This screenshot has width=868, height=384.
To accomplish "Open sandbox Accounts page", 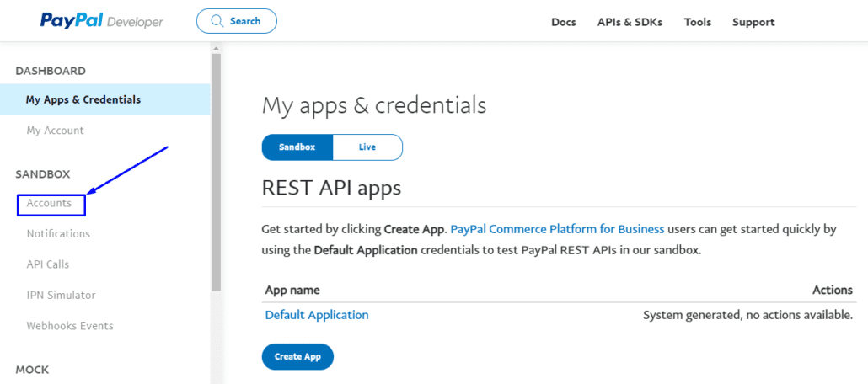I will [x=49, y=203].
